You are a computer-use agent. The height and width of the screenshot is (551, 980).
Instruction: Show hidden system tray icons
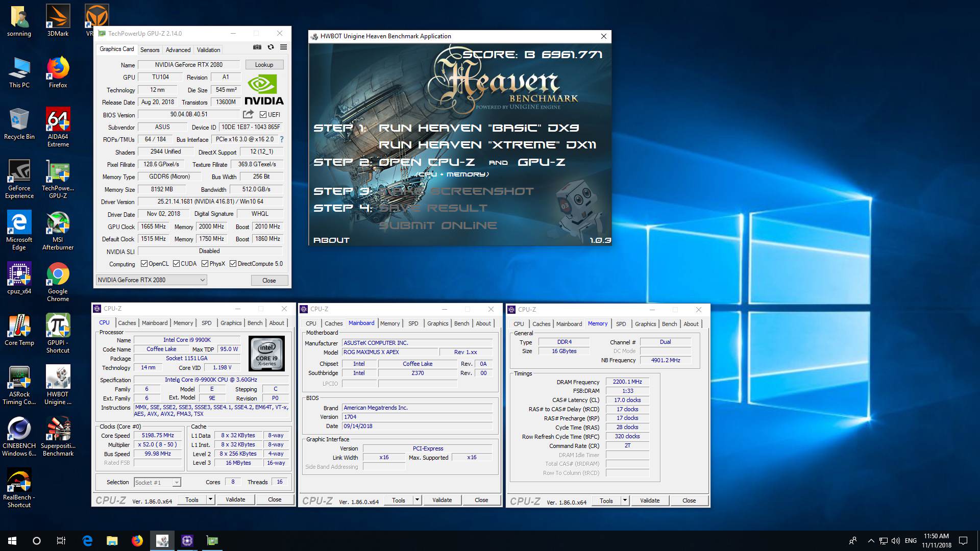tap(871, 541)
